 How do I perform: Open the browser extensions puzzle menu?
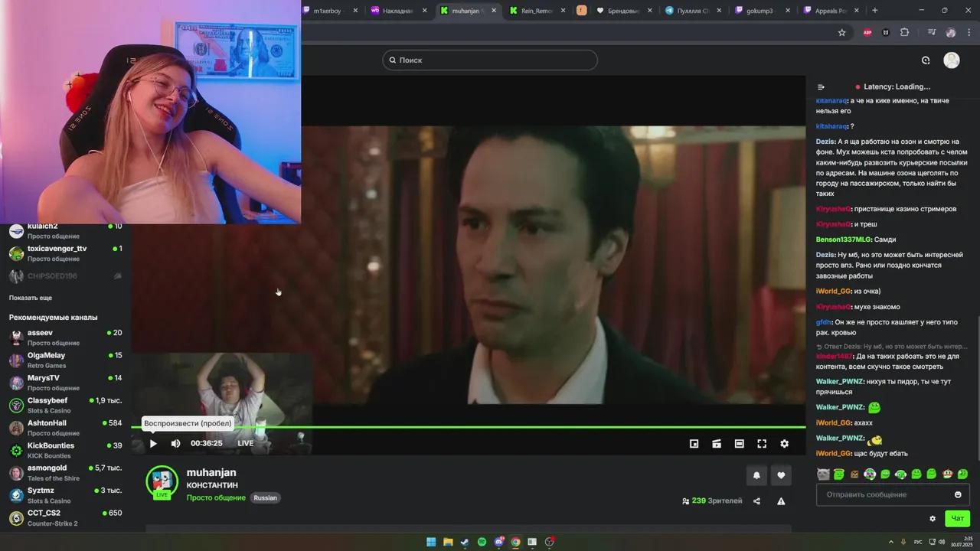[904, 33]
